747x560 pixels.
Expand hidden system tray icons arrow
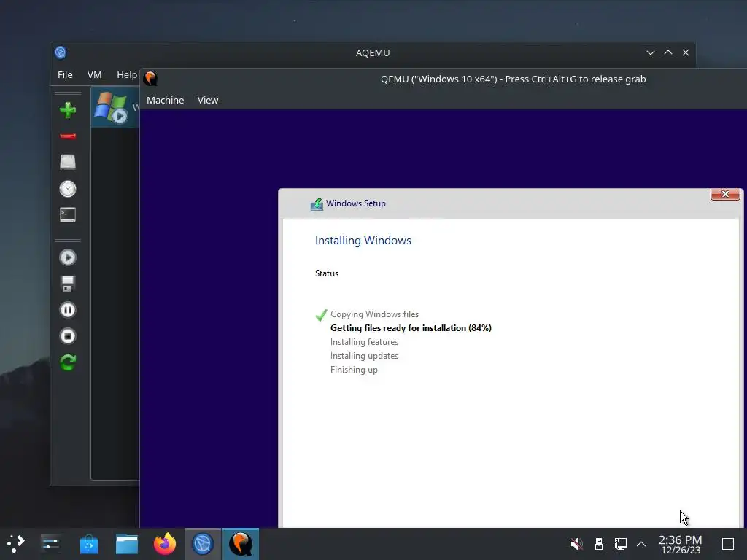click(x=641, y=544)
